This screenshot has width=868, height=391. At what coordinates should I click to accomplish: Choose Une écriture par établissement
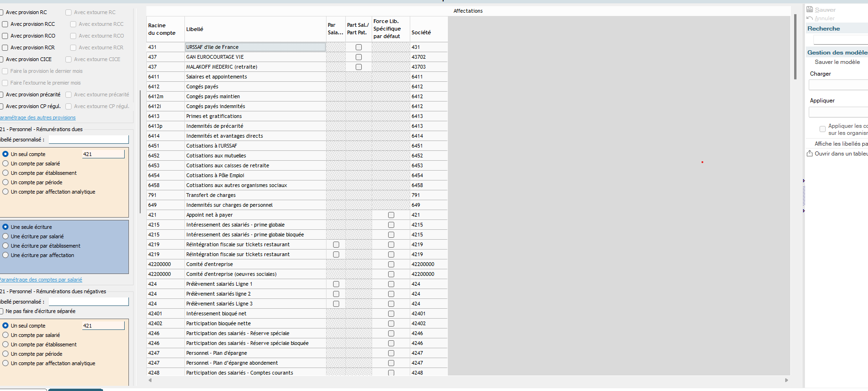pyautogui.click(x=6, y=246)
